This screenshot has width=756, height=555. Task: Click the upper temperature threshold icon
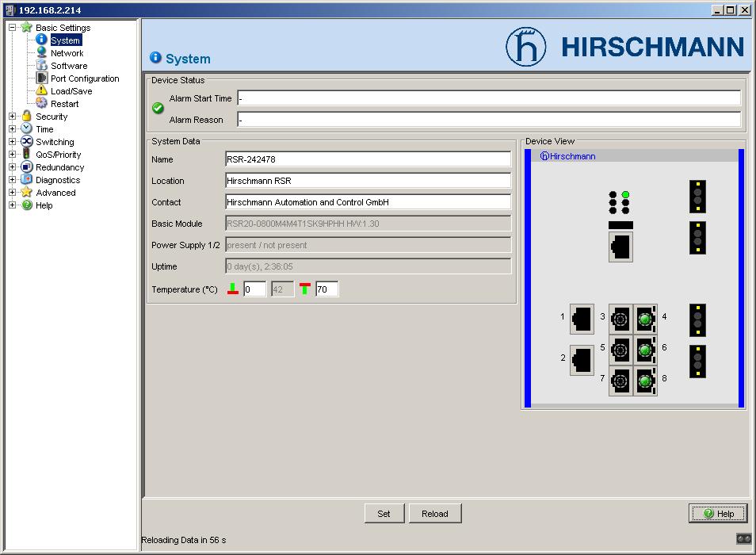[x=305, y=289]
